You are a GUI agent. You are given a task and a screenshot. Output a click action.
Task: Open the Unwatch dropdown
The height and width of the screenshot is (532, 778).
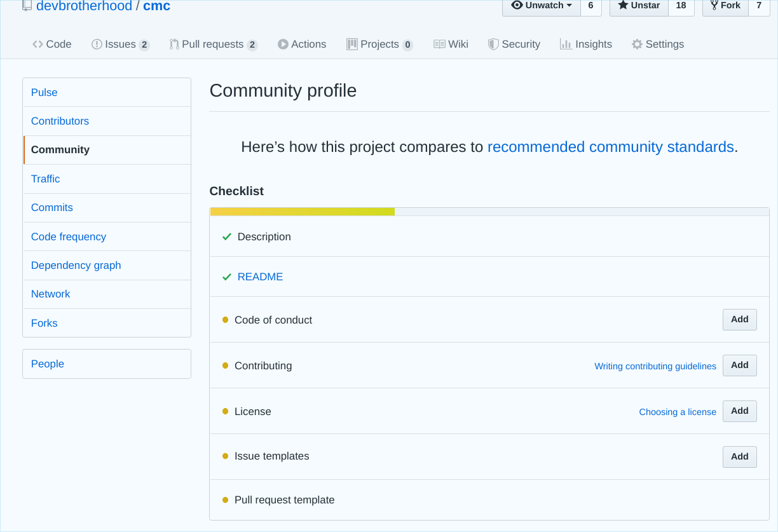541,6
